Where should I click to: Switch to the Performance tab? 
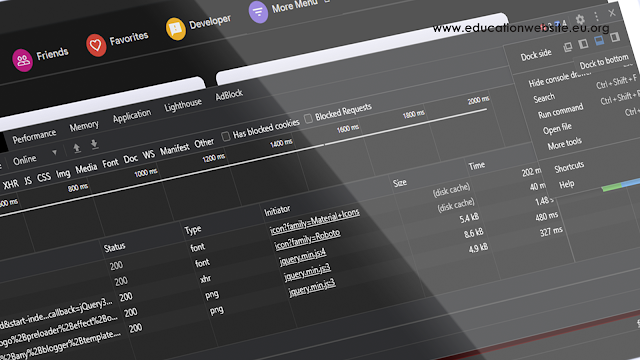(34, 137)
